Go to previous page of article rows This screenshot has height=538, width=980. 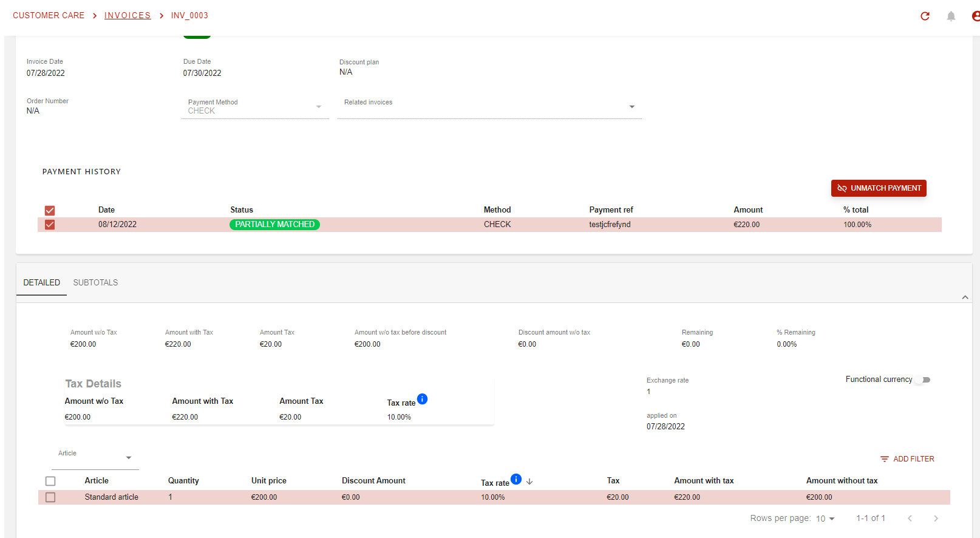click(x=910, y=519)
